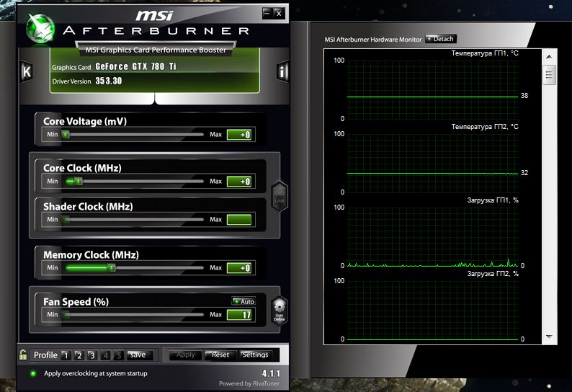Screen dimensions: 572x392
Task: Click the Memory Clock slider handle
Action: [x=112, y=267]
